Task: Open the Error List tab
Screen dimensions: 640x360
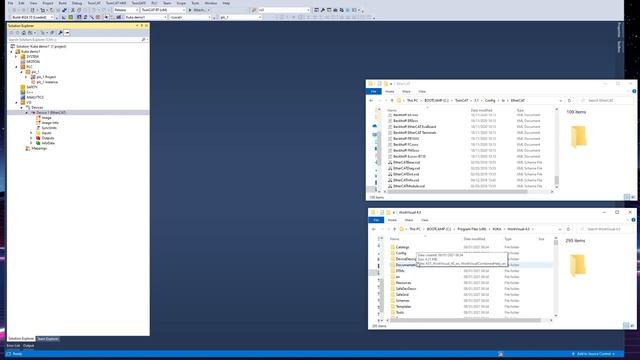Action: coord(13,346)
